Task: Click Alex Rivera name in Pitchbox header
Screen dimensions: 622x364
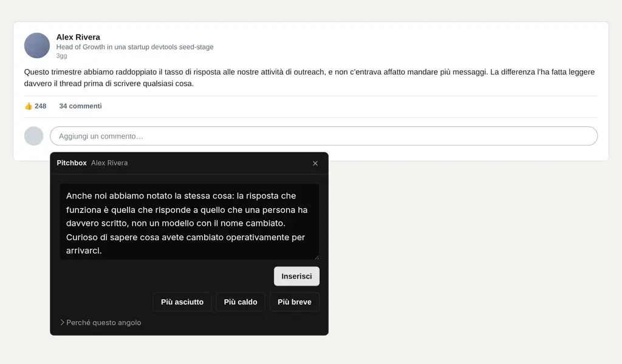Action: 109,163
